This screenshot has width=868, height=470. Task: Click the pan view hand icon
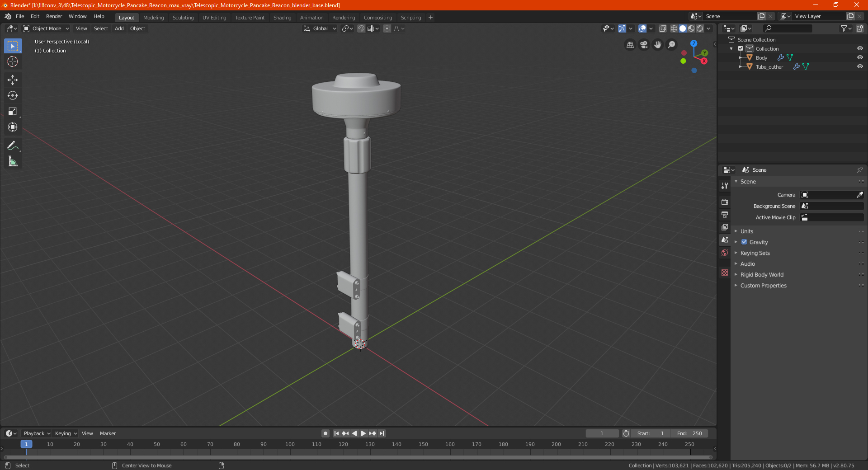pyautogui.click(x=658, y=45)
